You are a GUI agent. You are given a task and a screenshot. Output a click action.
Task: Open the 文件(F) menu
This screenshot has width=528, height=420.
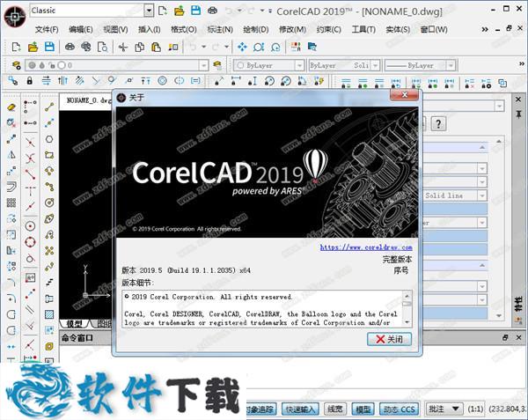tap(47, 30)
